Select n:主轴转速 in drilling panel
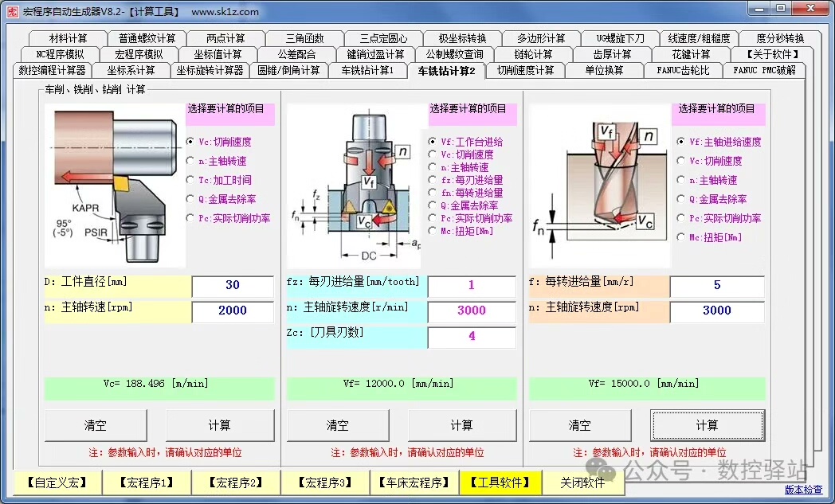 tap(707, 180)
